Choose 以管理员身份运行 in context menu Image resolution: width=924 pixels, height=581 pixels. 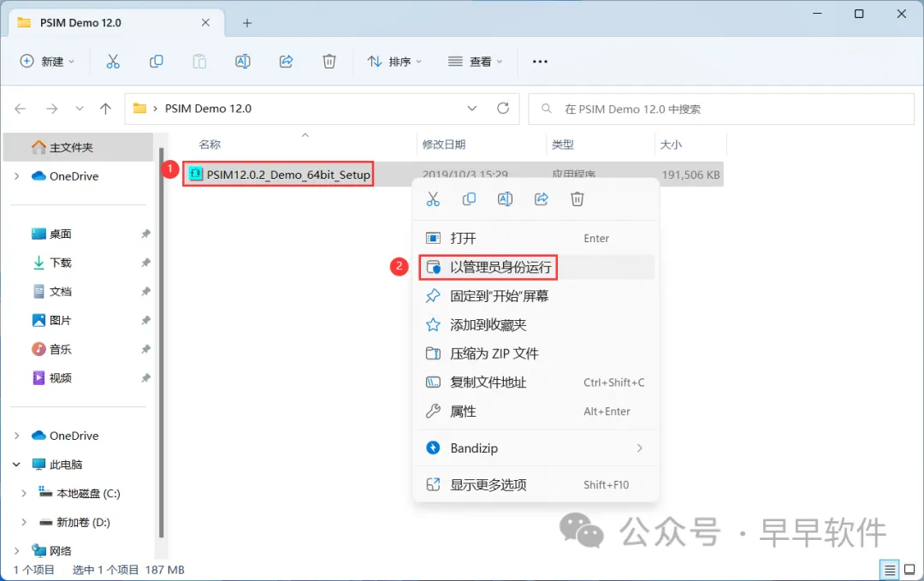tap(536, 267)
